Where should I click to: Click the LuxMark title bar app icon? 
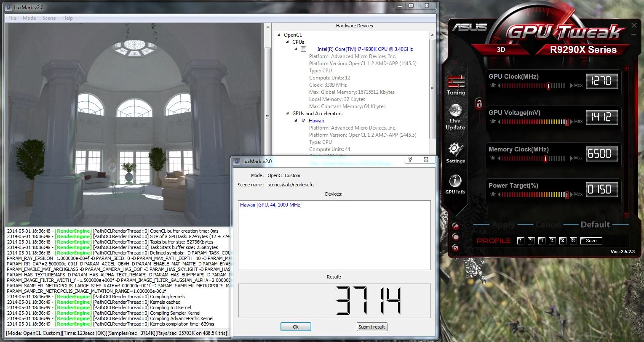point(9,7)
